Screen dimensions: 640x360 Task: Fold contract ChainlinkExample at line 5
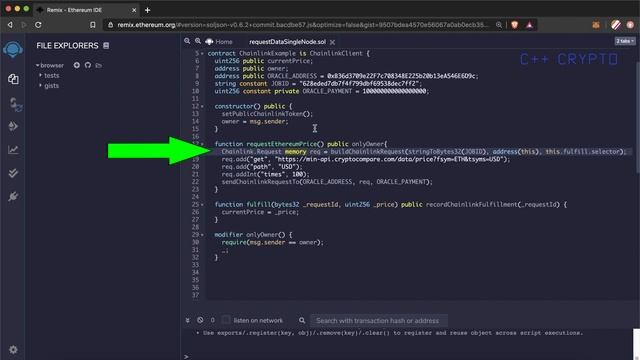click(202, 53)
